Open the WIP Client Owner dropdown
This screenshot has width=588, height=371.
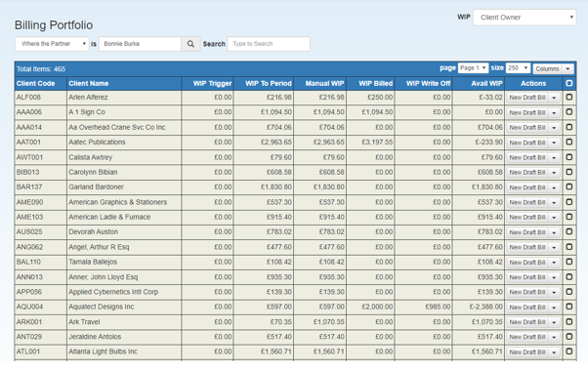(x=525, y=18)
